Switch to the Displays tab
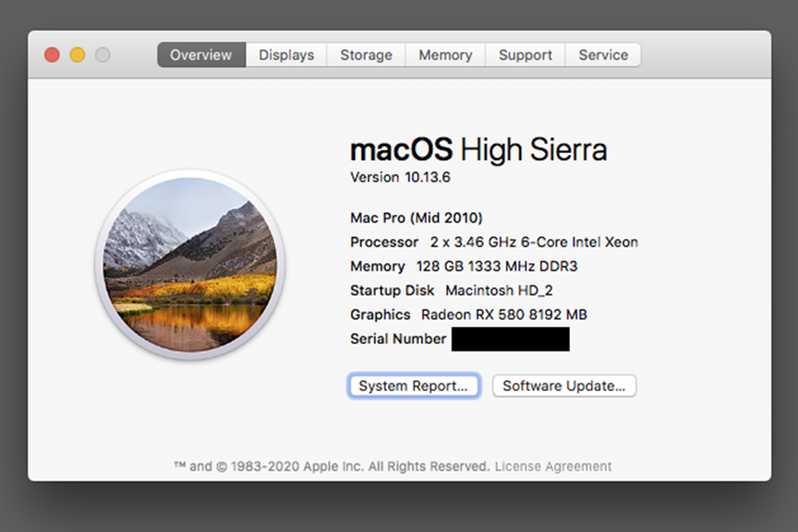The image size is (798, 532). point(286,55)
